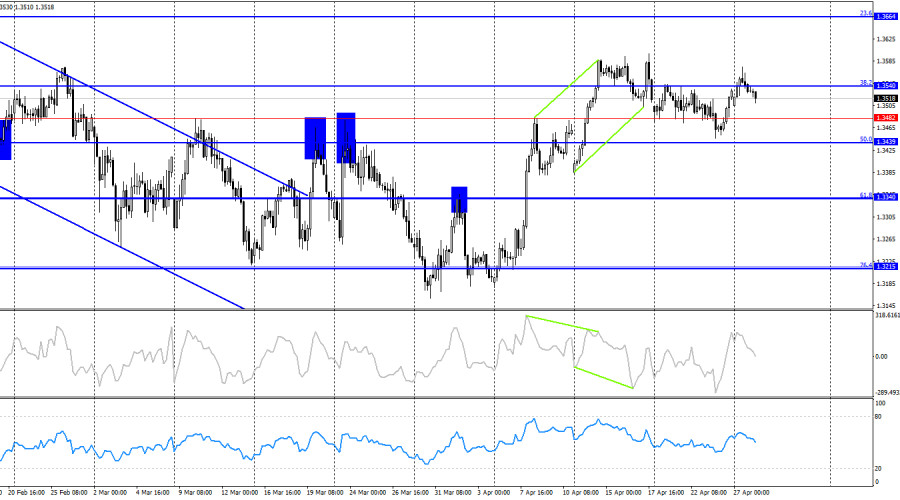This screenshot has height=500, width=900.
Task: Select the 50.0 Fibonacci level label
Action: click(866, 139)
